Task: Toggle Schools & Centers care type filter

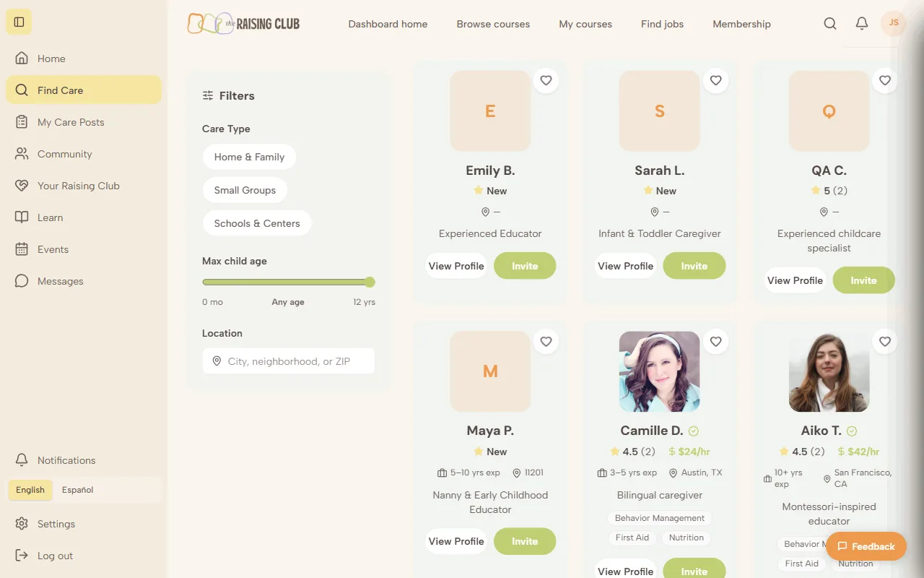Action: 257,223
